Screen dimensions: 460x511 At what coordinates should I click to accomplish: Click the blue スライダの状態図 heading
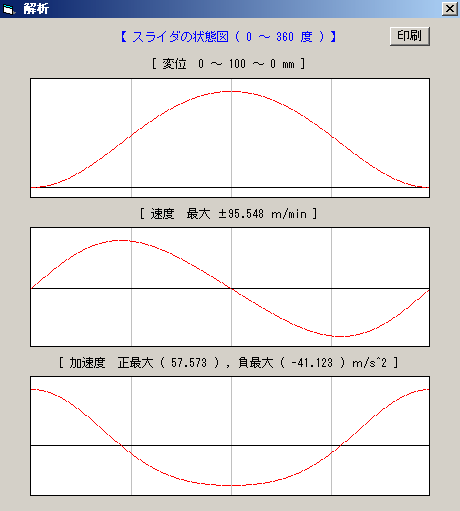pyautogui.click(x=229, y=36)
